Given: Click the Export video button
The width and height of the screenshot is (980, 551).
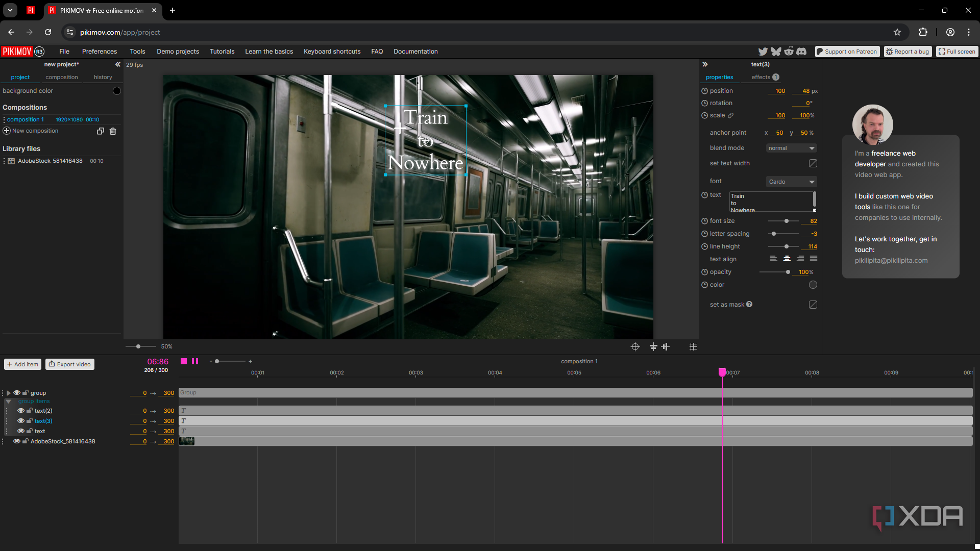Looking at the screenshot, I should (x=70, y=364).
